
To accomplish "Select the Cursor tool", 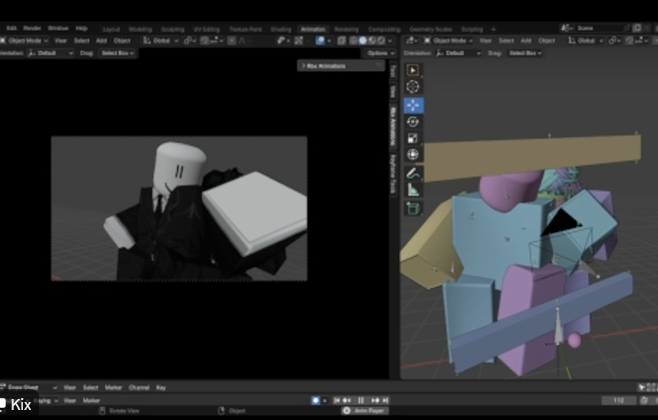I will pyautogui.click(x=413, y=87).
